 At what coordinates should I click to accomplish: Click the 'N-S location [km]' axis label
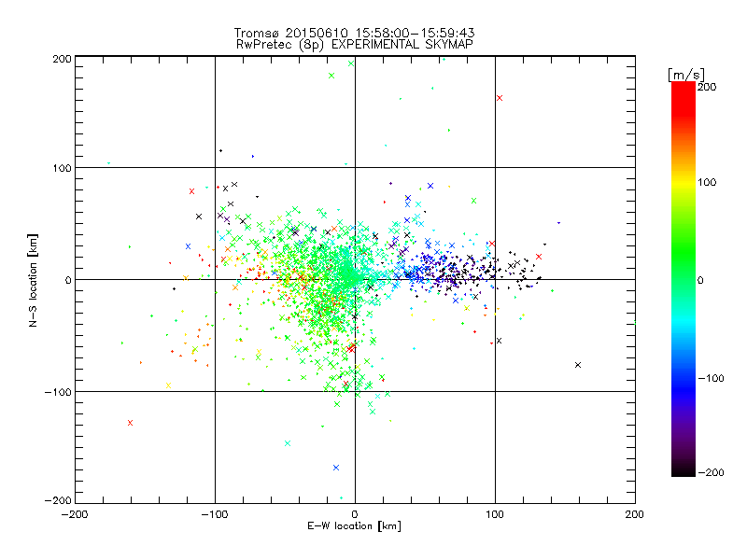[33, 280]
